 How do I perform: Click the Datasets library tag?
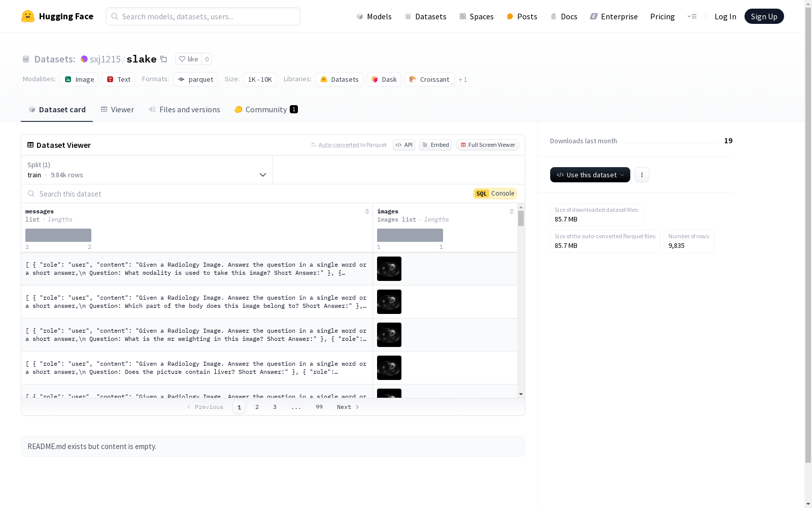pos(340,79)
